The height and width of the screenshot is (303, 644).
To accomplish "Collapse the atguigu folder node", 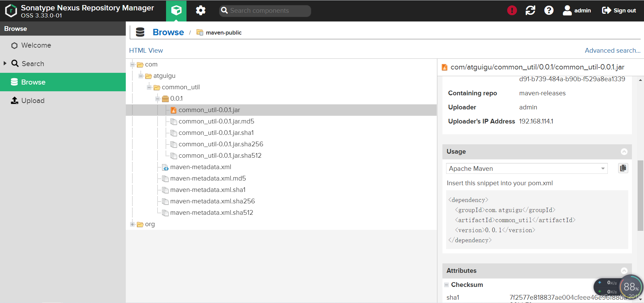I will [x=141, y=76].
